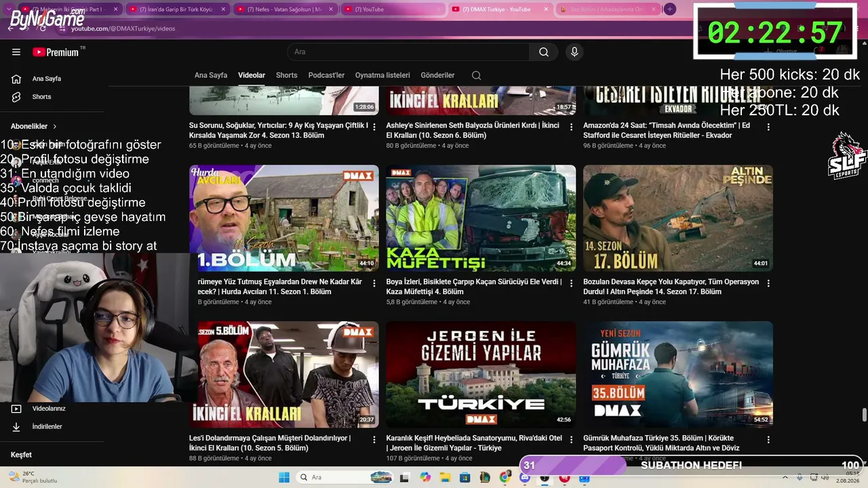
Task: Open a new browser tab
Action: 670,9
